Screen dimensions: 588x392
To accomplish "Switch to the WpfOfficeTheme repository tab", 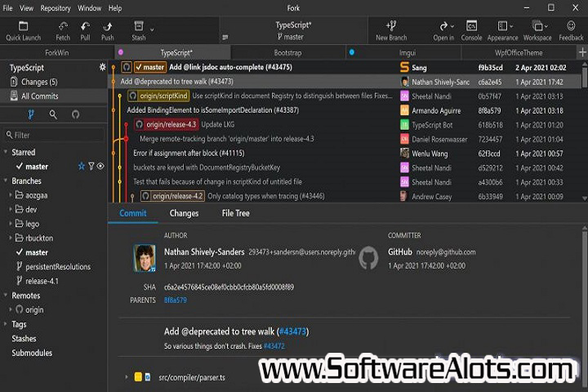I will (519, 52).
